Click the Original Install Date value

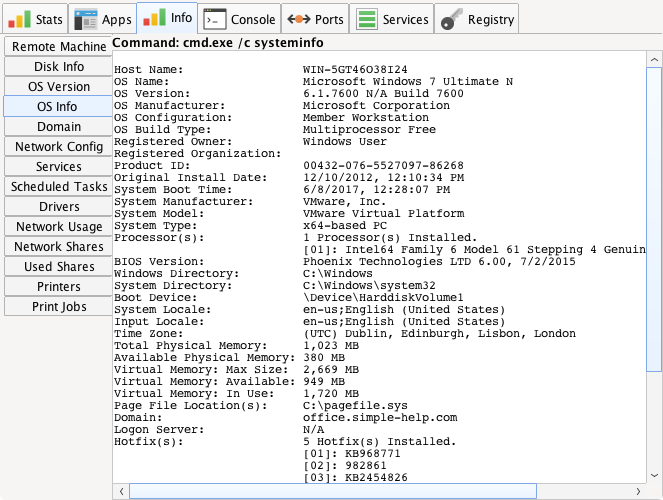383,178
